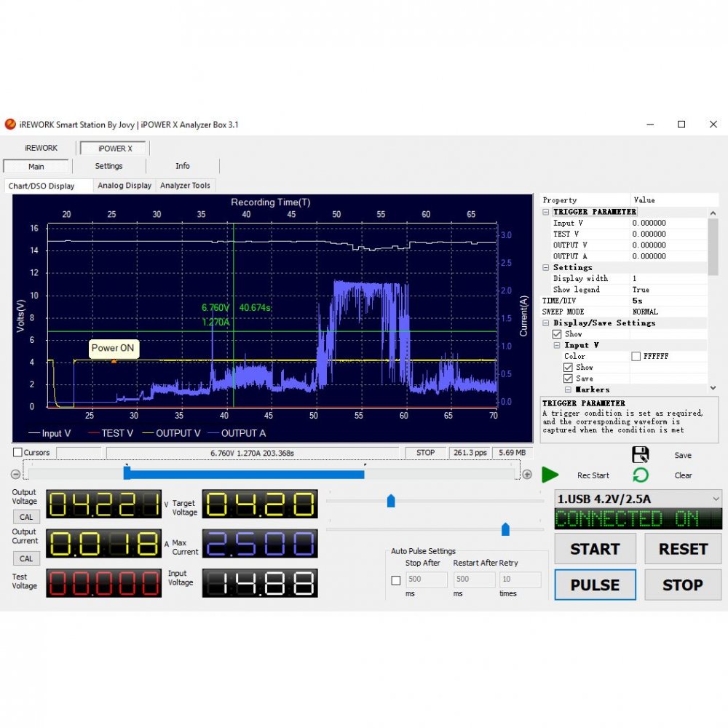Click the TIME/DIV value 5s
The width and height of the screenshot is (728, 728).
638,301
